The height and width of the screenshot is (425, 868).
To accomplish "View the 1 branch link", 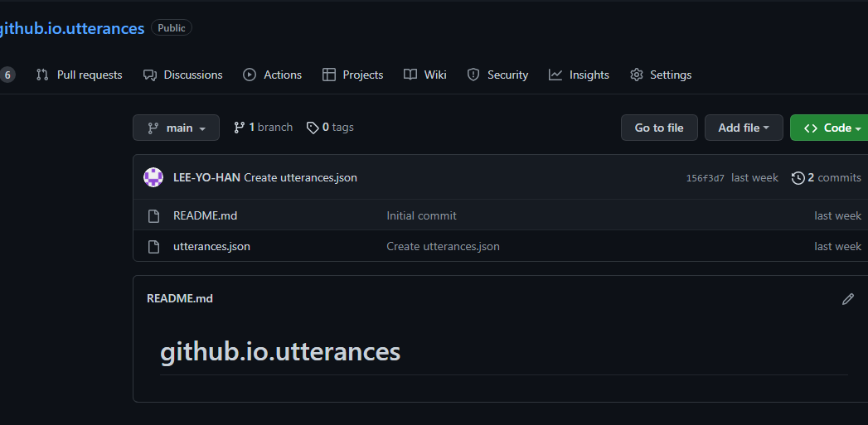I will coord(263,128).
